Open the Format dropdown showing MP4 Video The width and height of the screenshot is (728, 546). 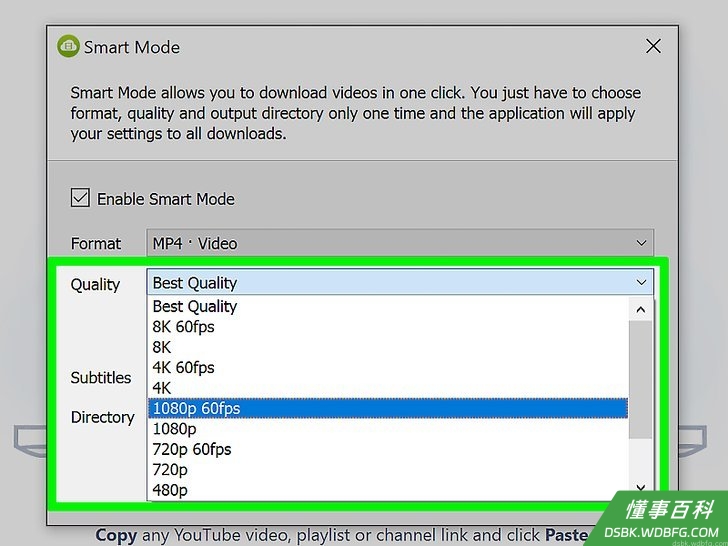(x=400, y=242)
